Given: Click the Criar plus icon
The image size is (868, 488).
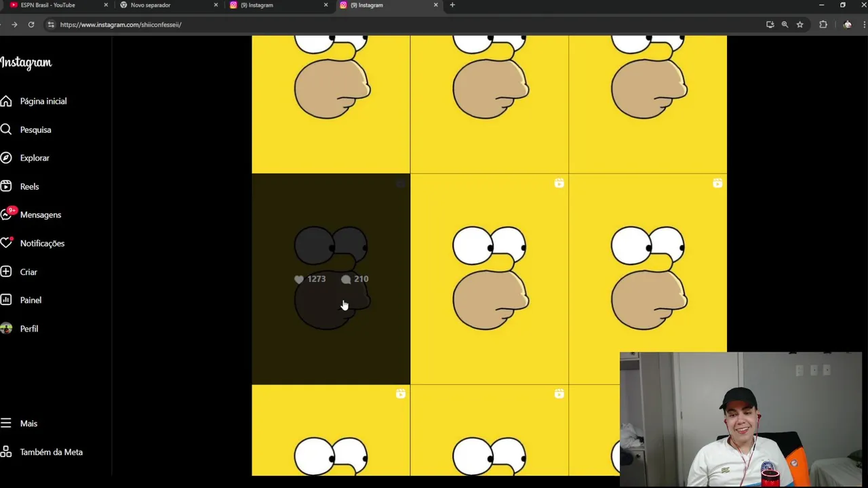Looking at the screenshot, I should click(6, 272).
